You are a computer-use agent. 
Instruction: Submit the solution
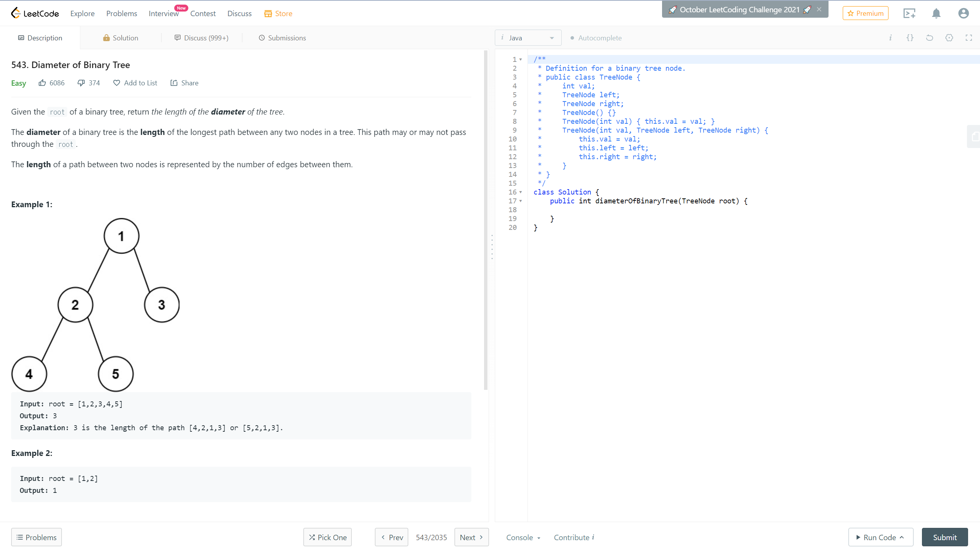(945, 537)
